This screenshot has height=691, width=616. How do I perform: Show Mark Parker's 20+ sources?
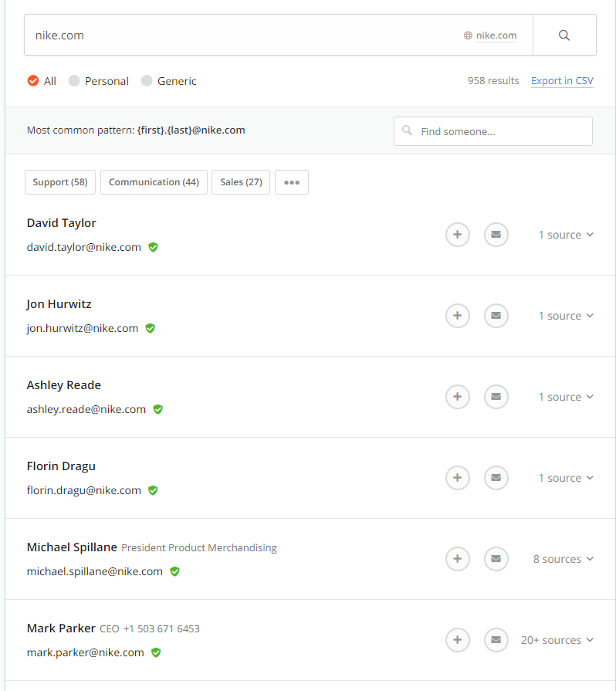pyautogui.click(x=557, y=640)
